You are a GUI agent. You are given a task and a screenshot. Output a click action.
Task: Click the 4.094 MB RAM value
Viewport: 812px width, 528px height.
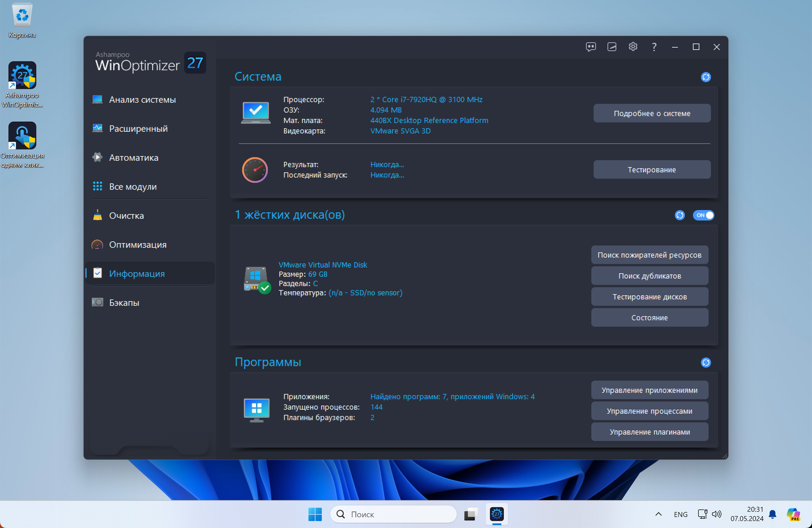pos(386,110)
